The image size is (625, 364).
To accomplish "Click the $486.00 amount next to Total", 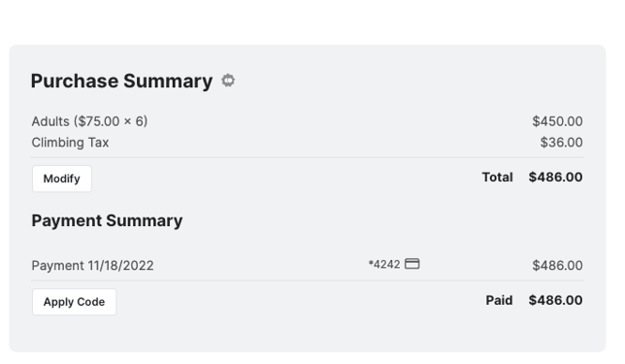I will (555, 177).
